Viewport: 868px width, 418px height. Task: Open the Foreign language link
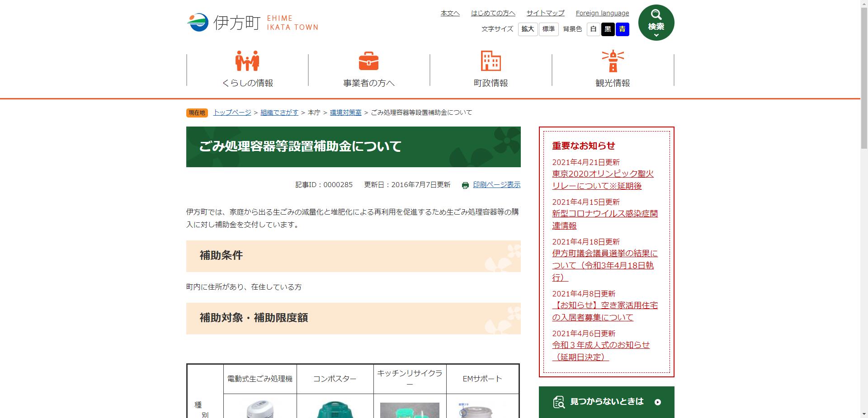tap(602, 13)
